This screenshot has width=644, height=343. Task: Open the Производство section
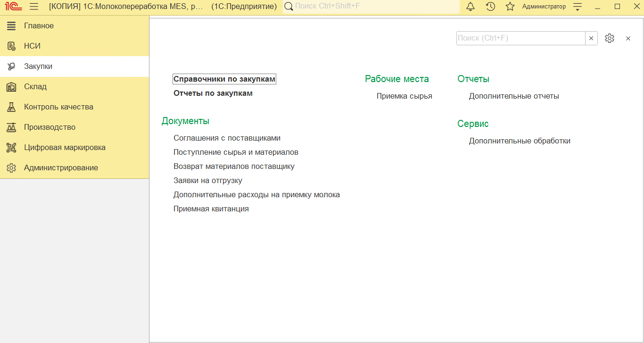(x=50, y=127)
